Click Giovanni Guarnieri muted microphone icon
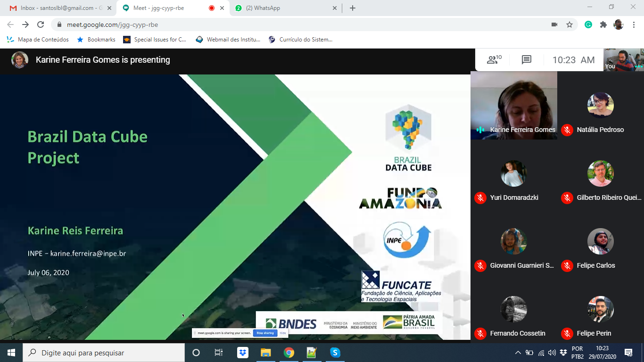 (480, 265)
